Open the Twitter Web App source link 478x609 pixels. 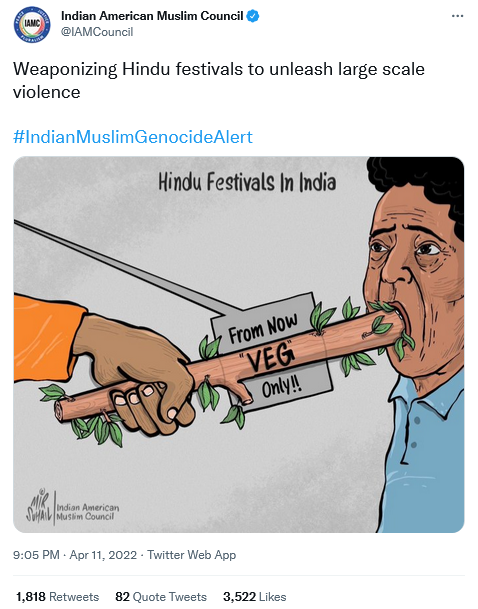tap(191, 555)
